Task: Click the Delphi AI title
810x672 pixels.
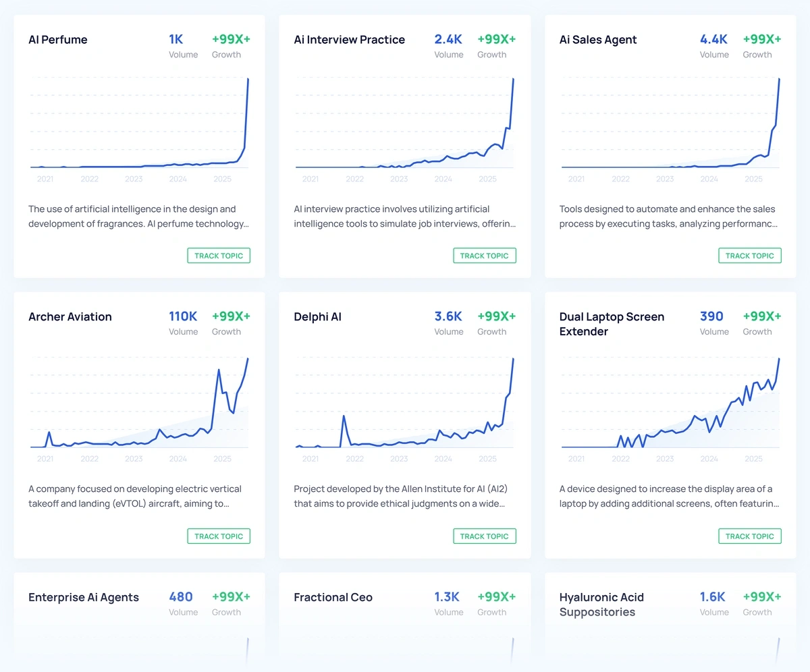Action: [317, 316]
